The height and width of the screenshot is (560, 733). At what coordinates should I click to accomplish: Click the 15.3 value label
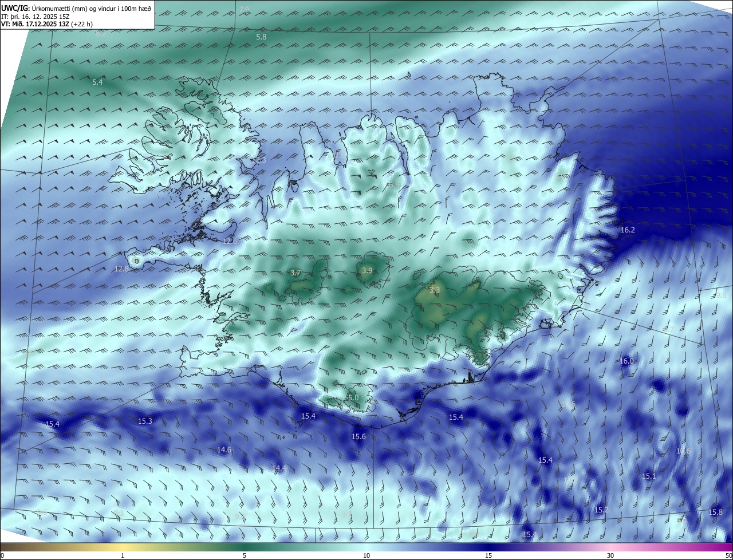pyautogui.click(x=145, y=421)
